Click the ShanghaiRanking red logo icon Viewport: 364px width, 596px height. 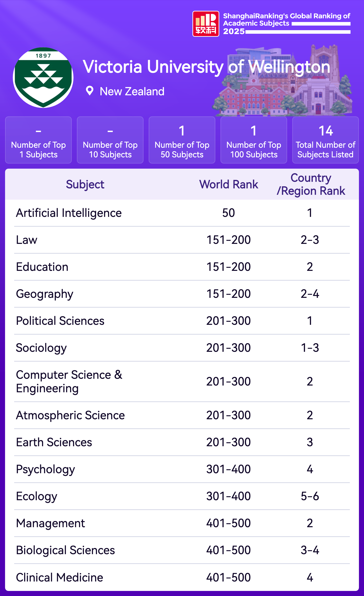pos(206,24)
